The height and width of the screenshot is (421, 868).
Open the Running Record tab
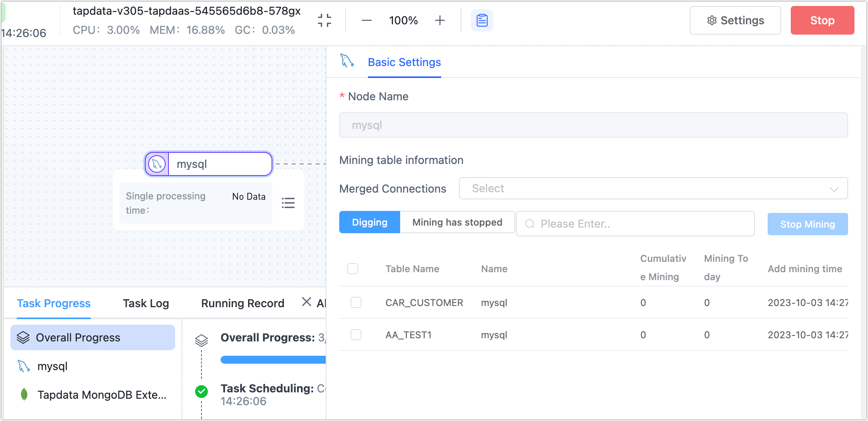pos(242,303)
